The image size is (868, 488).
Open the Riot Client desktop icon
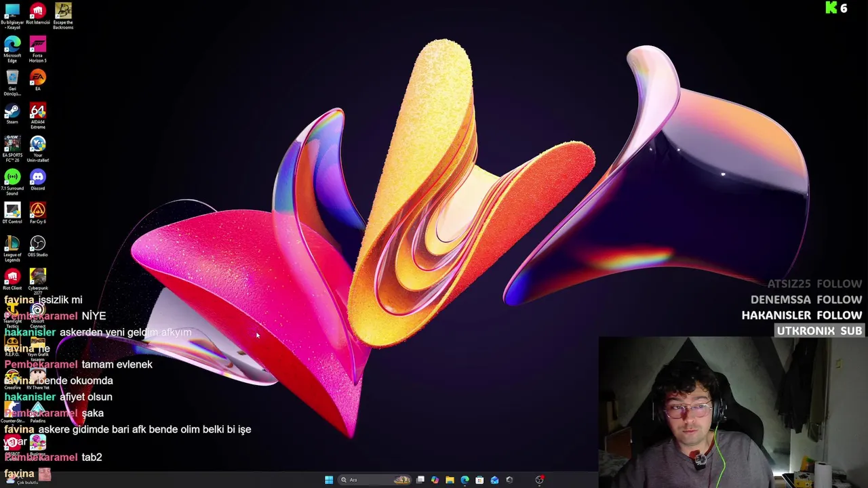point(12,279)
